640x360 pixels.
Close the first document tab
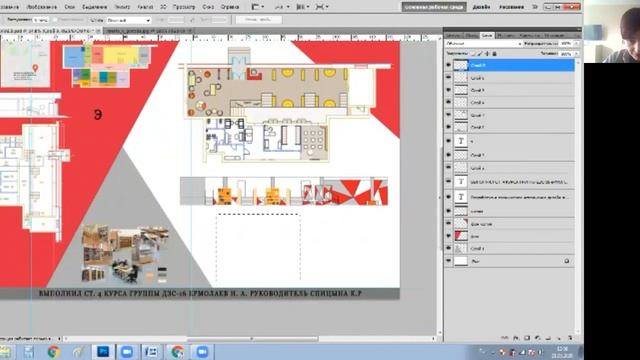(x=98, y=31)
